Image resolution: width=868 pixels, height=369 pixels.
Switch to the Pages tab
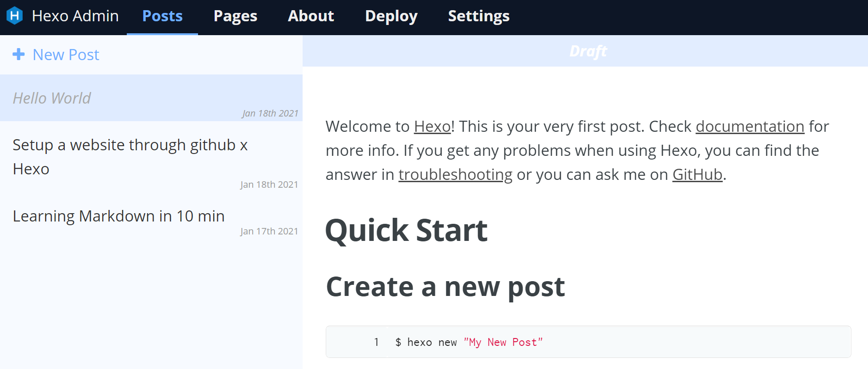[235, 17]
